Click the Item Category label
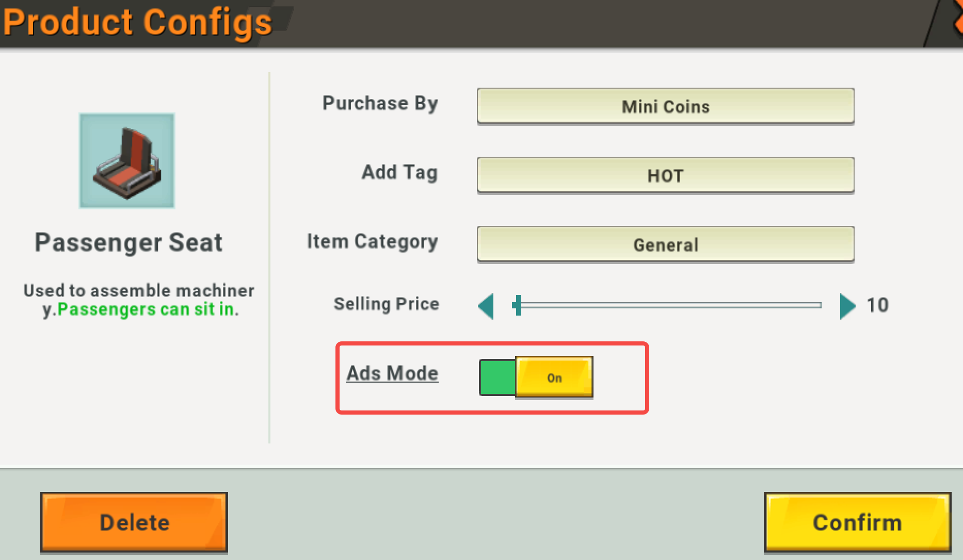Viewport: 963px width, 560px height. click(372, 241)
